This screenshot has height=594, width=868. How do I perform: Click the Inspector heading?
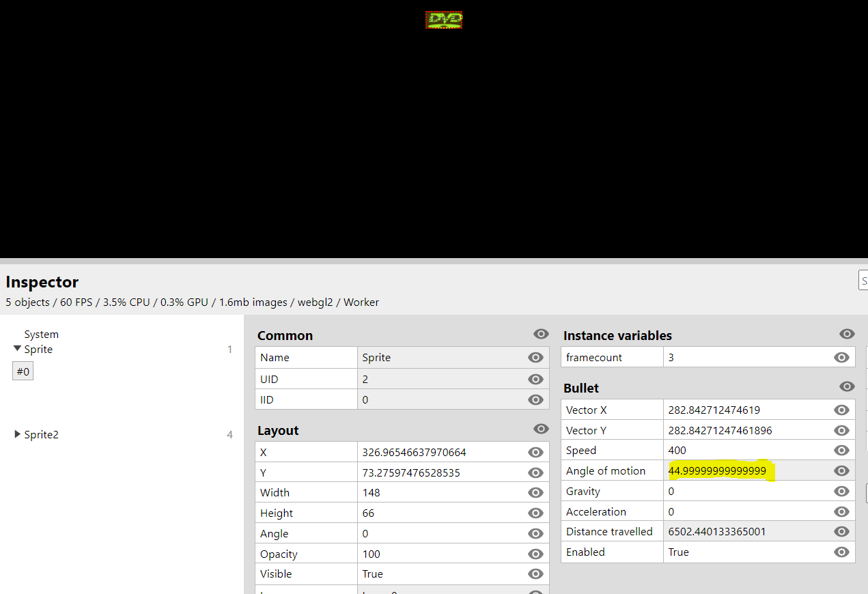point(42,282)
